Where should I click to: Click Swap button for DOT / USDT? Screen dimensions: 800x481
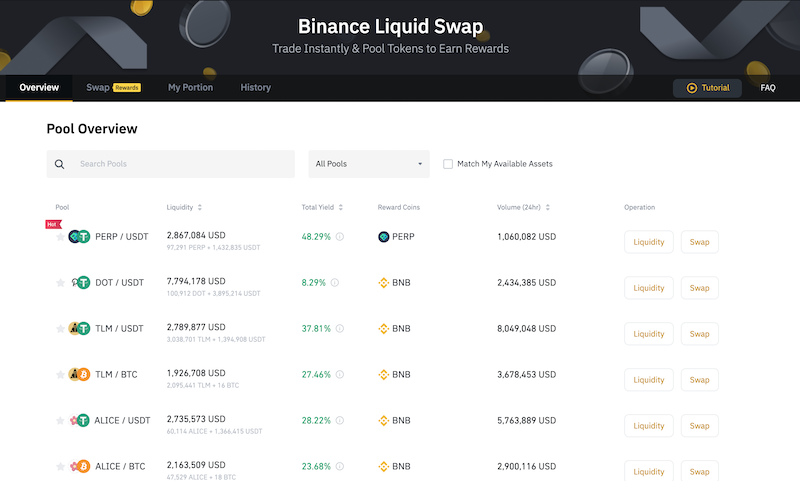(x=699, y=288)
